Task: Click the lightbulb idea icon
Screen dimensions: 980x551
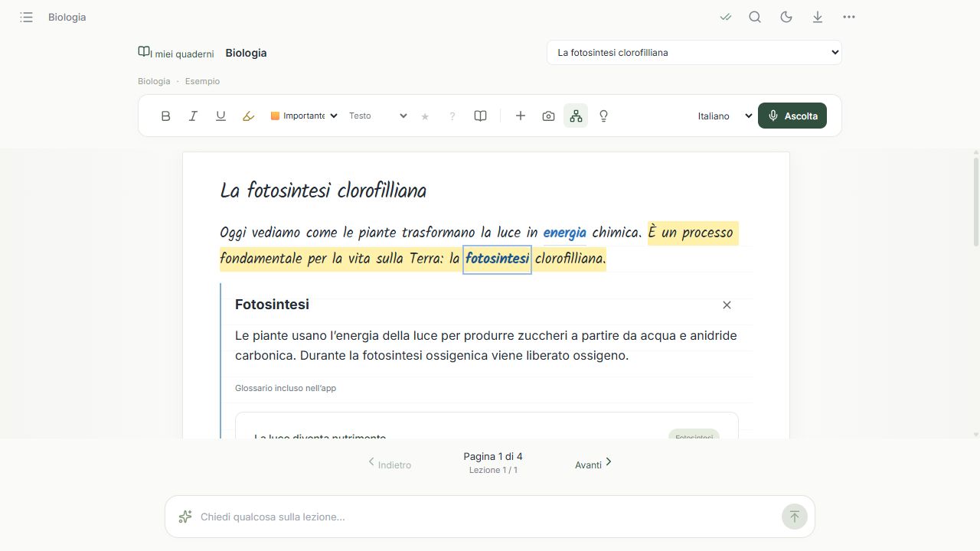Action: click(603, 116)
